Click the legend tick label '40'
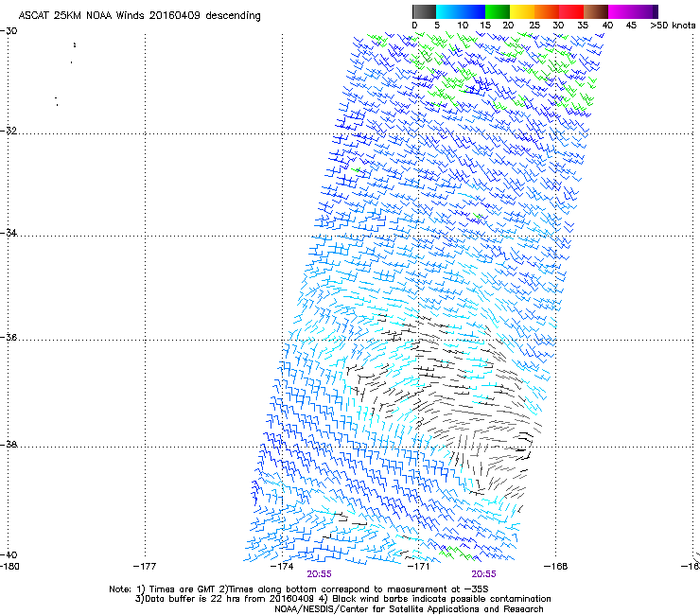Viewport: 700px width, 615px height. coord(607,26)
